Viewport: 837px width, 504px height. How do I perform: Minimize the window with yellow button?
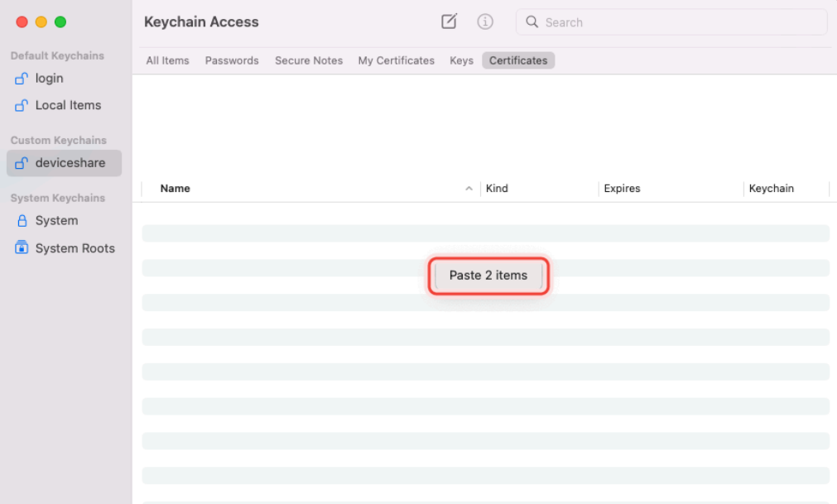[41, 22]
